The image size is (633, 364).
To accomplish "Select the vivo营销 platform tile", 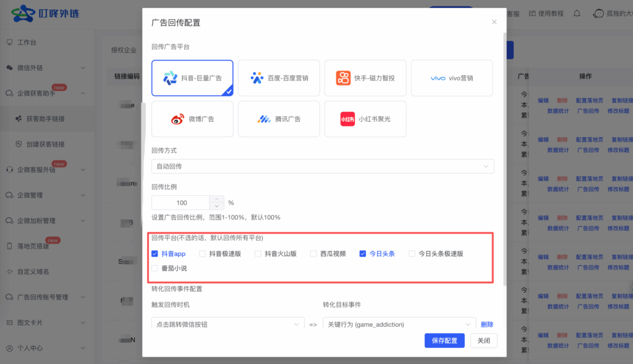I will [452, 78].
